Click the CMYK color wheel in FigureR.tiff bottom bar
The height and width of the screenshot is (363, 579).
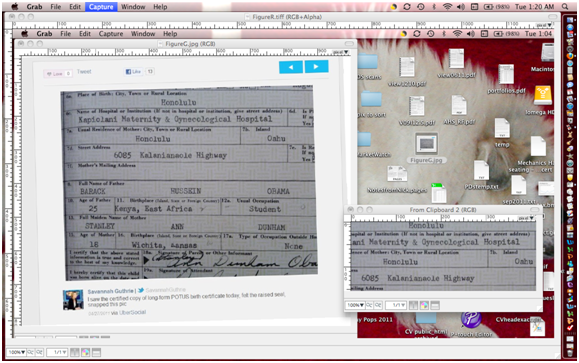pyautogui.click(x=85, y=352)
